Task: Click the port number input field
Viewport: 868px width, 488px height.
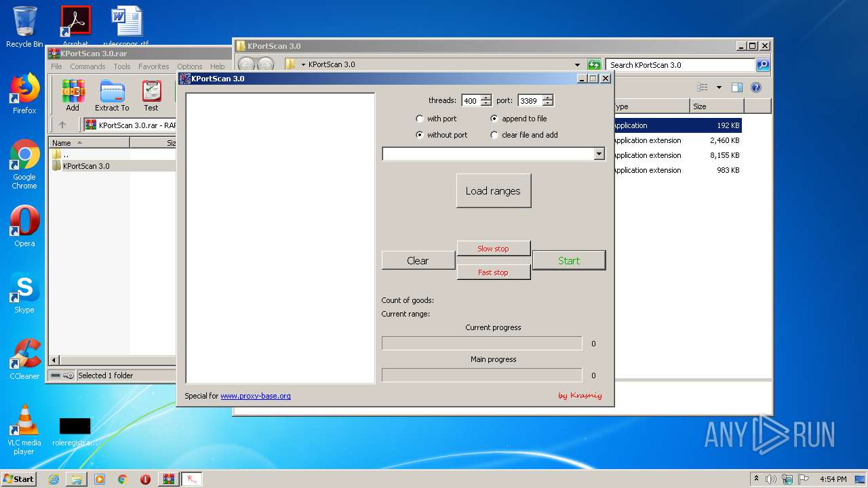Action: coord(530,101)
